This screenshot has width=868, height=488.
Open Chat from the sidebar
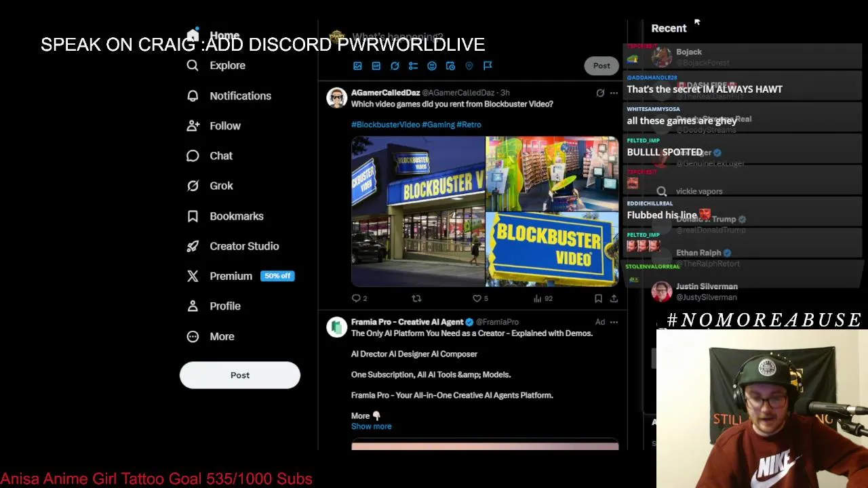pyautogui.click(x=221, y=156)
